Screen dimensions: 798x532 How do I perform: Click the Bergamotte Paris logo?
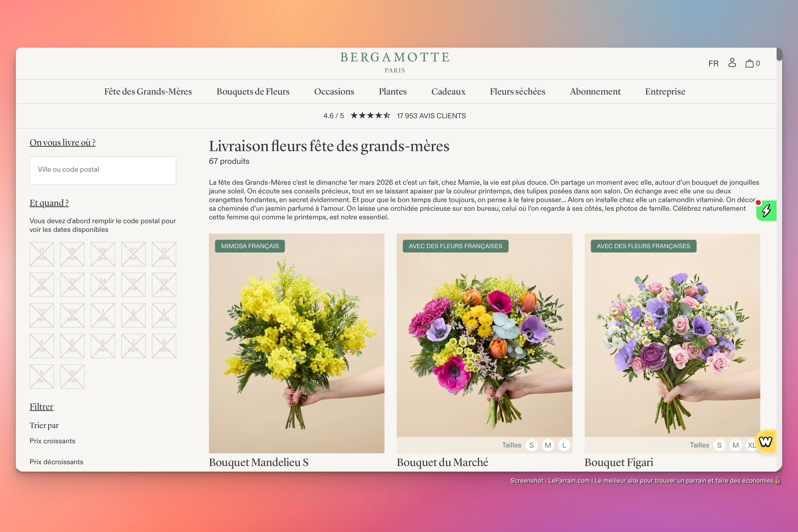pyautogui.click(x=395, y=62)
